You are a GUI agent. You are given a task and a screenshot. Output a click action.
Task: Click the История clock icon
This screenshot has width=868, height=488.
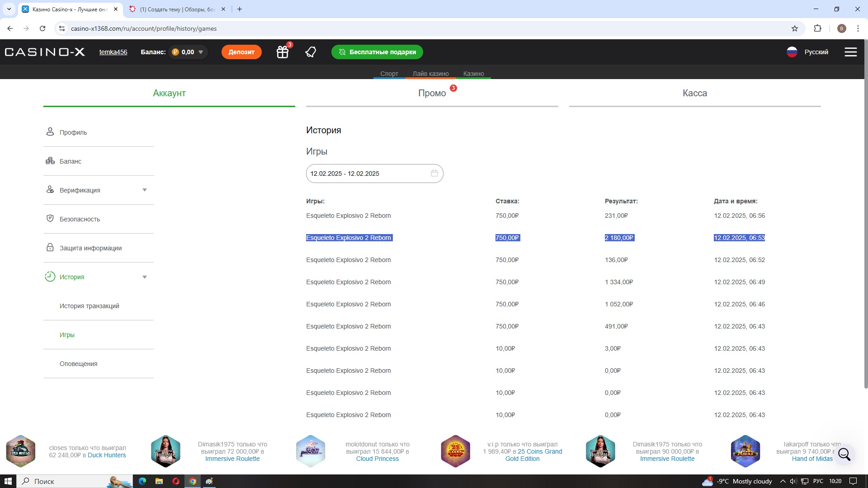tap(50, 276)
